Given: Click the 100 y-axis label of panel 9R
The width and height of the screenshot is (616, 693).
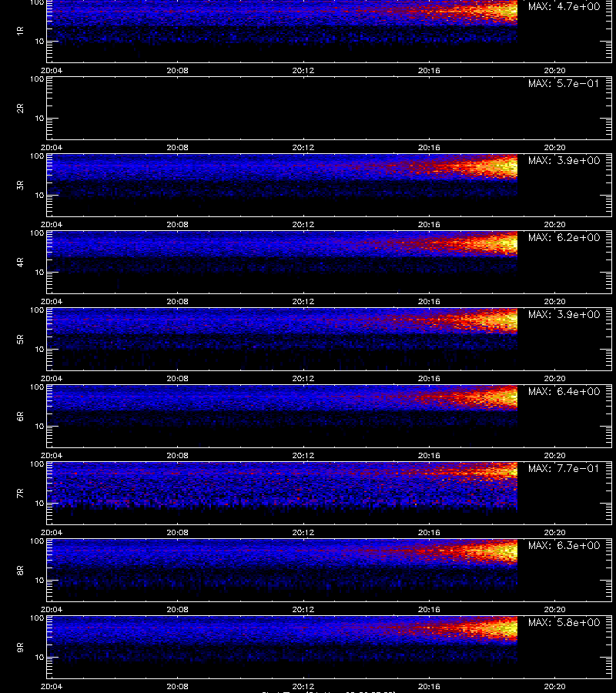Looking at the screenshot, I should 37,618.
